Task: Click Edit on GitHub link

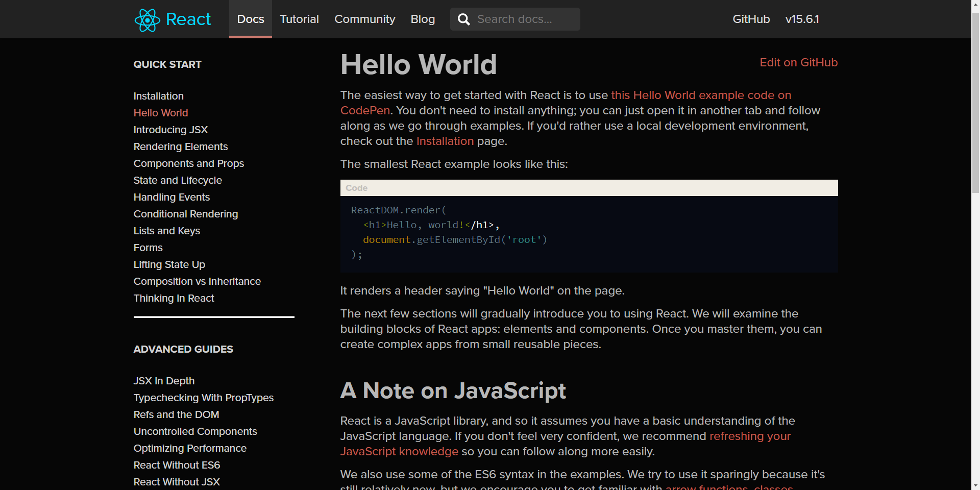Action: (799, 62)
